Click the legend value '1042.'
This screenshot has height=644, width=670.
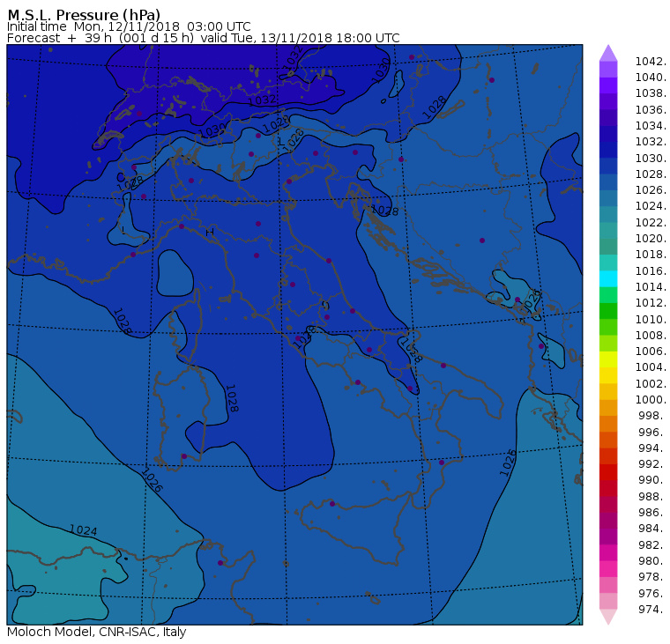click(651, 62)
